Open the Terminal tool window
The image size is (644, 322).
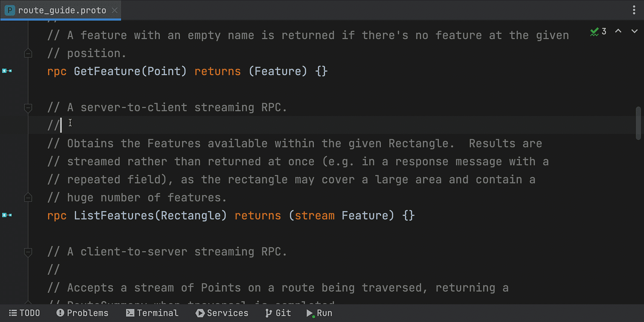[152, 313]
